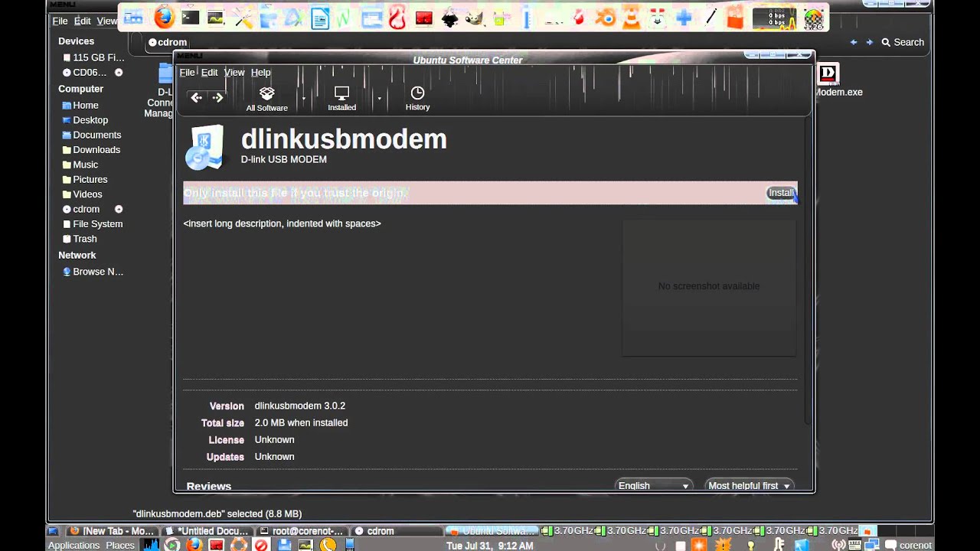Go forward using file manager arrow
The height and width of the screenshot is (551, 980).
click(x=869, y=42)
